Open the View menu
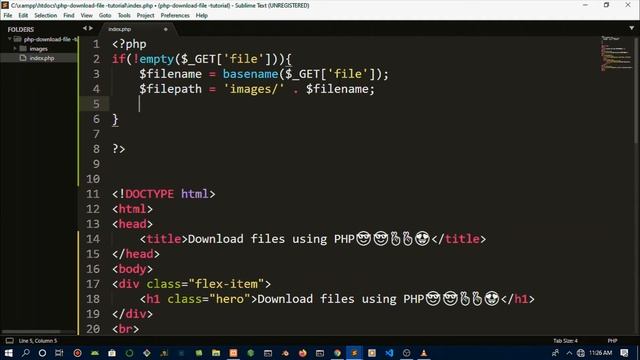640x360 pixels. point(87,16)
